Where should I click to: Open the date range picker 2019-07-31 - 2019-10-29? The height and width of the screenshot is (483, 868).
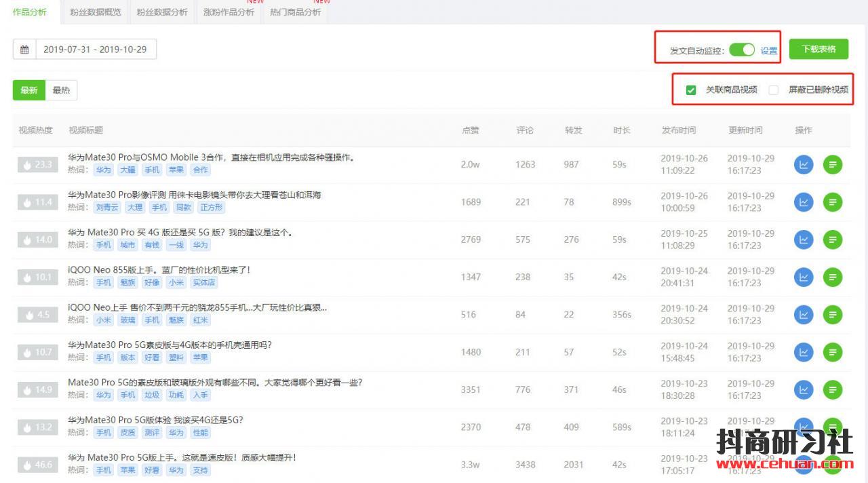coord(95,50)
